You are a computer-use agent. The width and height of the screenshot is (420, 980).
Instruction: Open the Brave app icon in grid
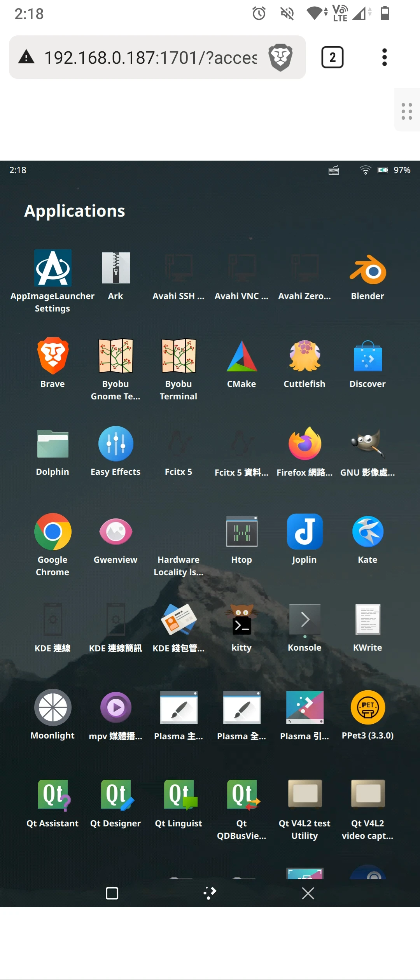click(x=52, y=363)
